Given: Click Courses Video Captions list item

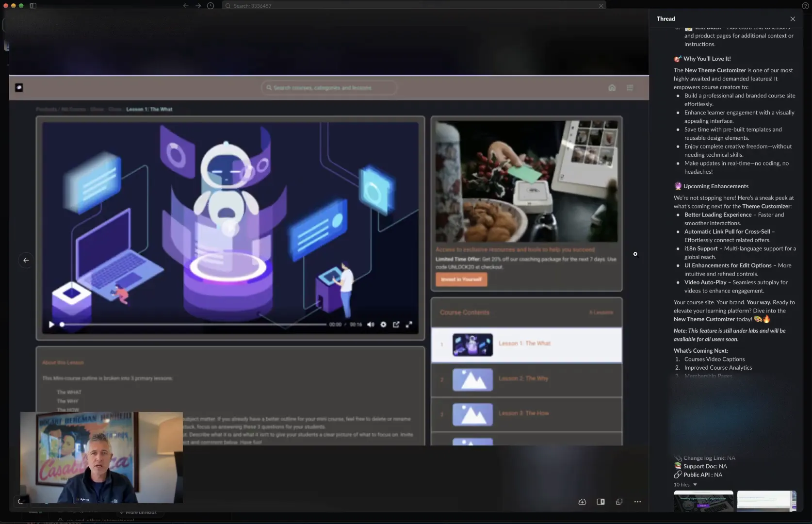Looking at the screenshot, I should tap(715, 360).
